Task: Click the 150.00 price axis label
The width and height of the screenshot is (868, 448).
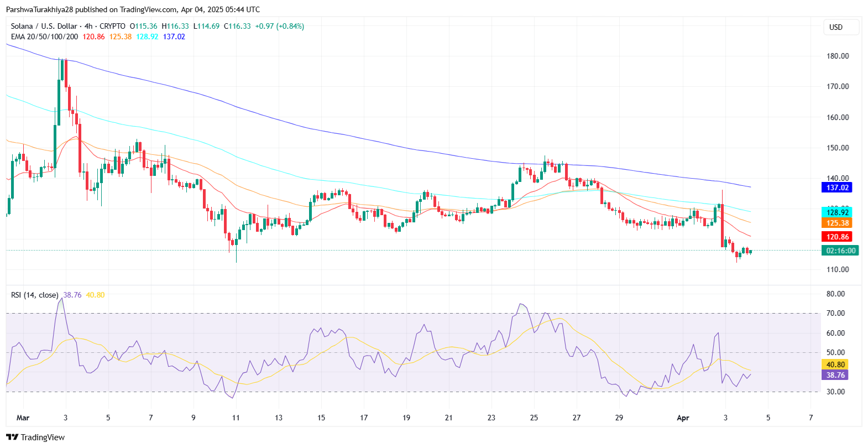Action: pos(838,148)
